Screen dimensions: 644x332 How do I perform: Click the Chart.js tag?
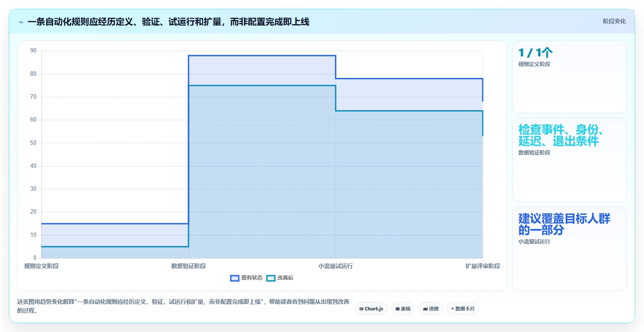click(371, 309)
